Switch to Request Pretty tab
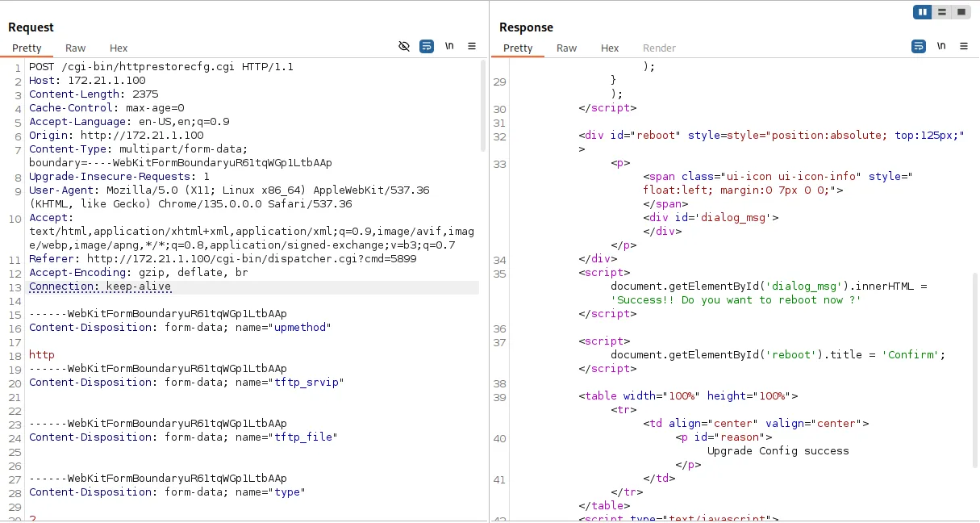The image size is (980, 523). [x=27, y=48]
